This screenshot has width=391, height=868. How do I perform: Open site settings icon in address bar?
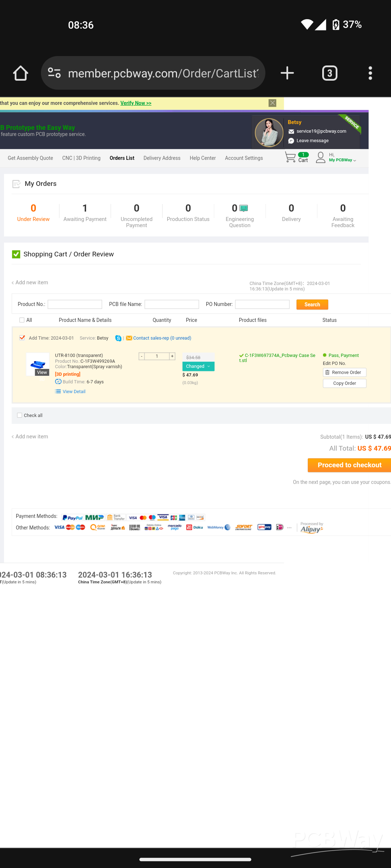tap(54, 73)
